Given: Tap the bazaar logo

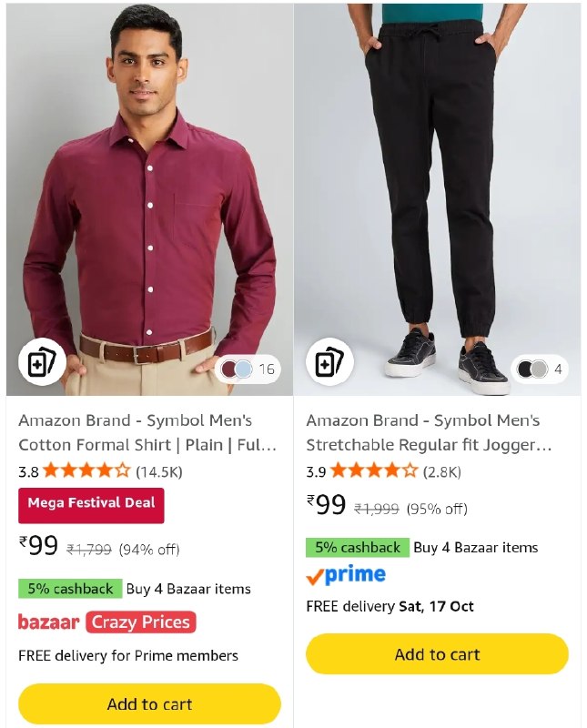Looking at the screenshot, I should pyautogui.click(x=49, y=622).
